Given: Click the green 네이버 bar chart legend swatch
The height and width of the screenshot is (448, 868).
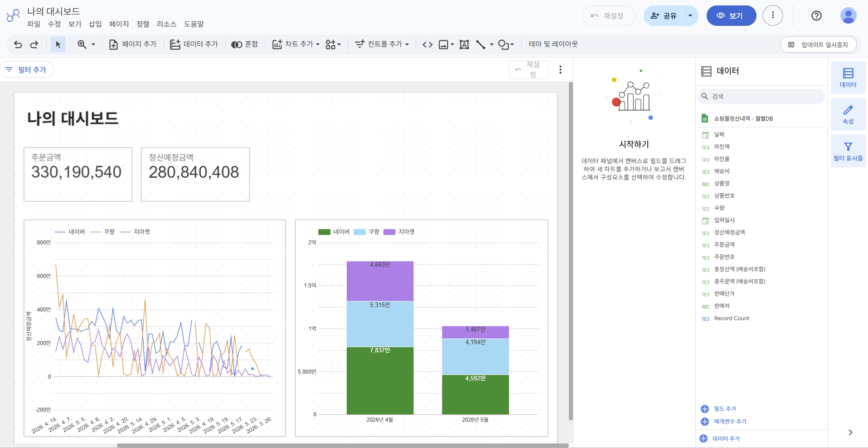Looking at the screenshot, I should (x=325, y=232).
